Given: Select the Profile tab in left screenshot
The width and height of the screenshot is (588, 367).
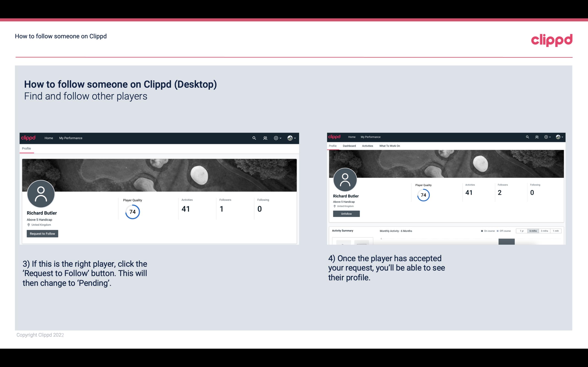Looking at the screenshot, I should pyautogui.click(x=26, y=148).
